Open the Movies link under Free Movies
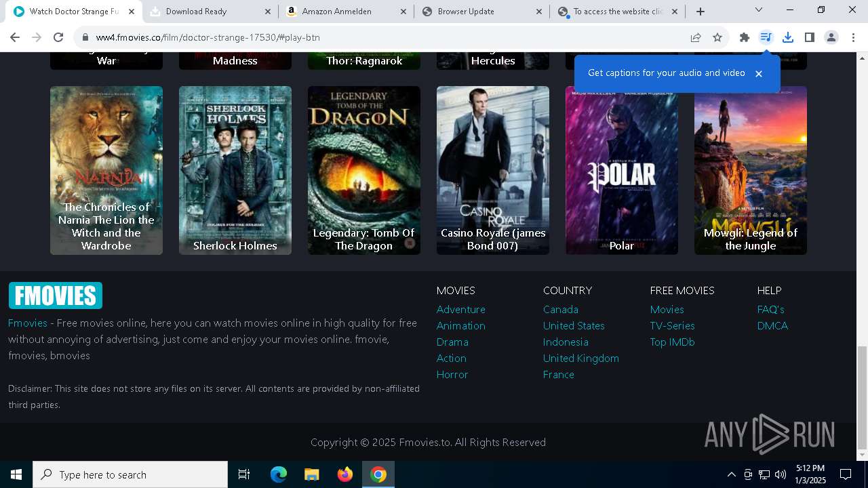This screenshot has height=488, width=868. 667,309
